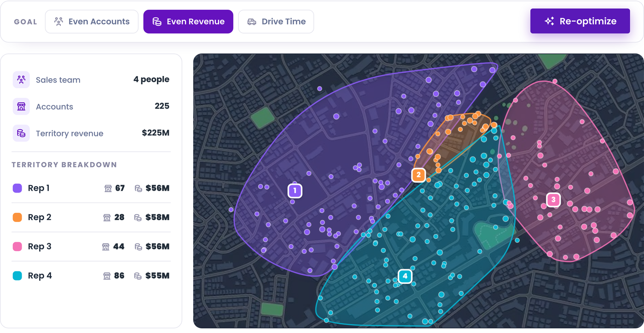Click the coins icon in Rep 4 row
This screenshot has height=333, width=644.
(138, 276)
